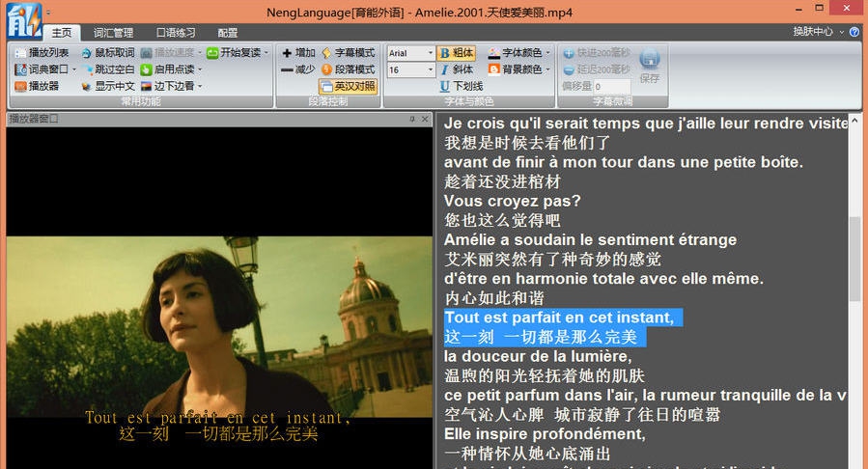Click the 减少 minus button
The width and height of the screenshot is (868, 469).
click(x=298, y=69)
